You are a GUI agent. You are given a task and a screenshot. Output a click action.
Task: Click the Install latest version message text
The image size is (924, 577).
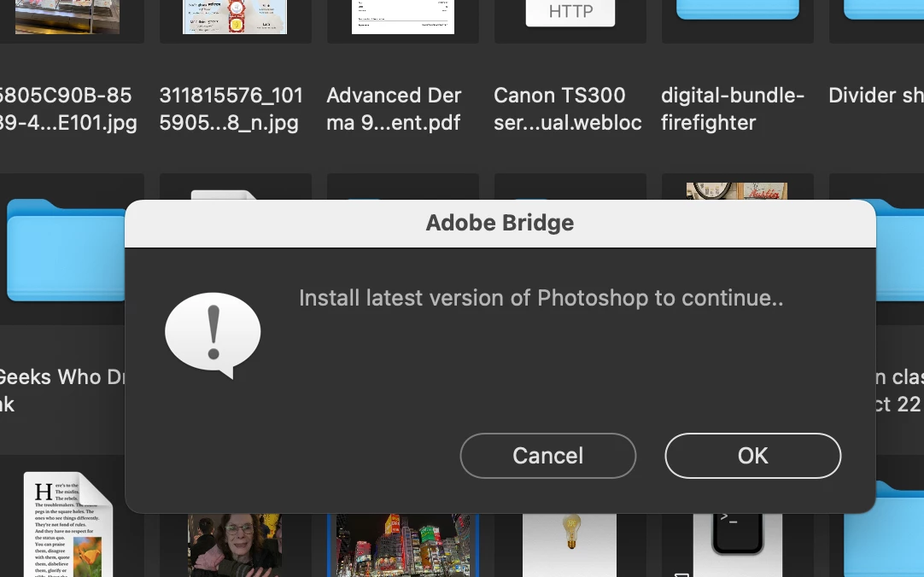(x=541, y=298)
